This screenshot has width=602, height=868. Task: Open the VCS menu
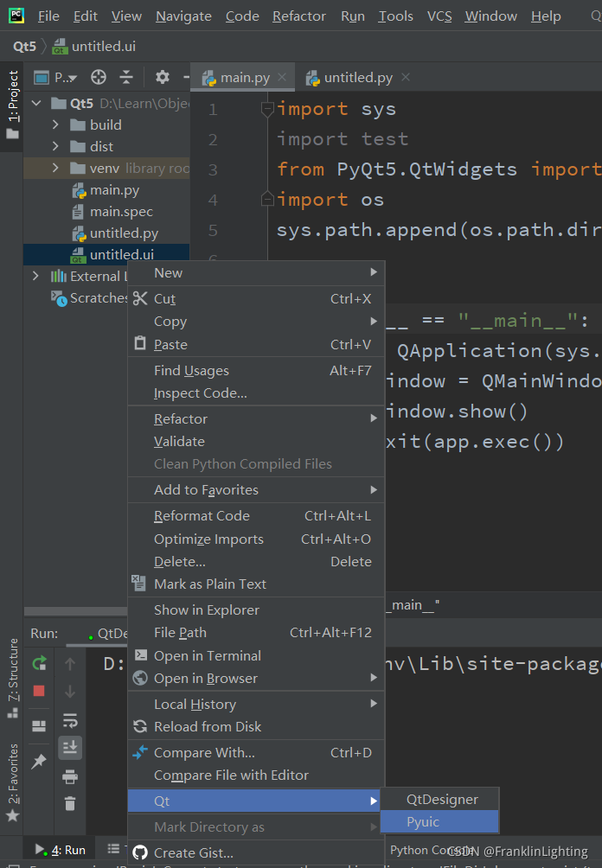coord(439,16)
